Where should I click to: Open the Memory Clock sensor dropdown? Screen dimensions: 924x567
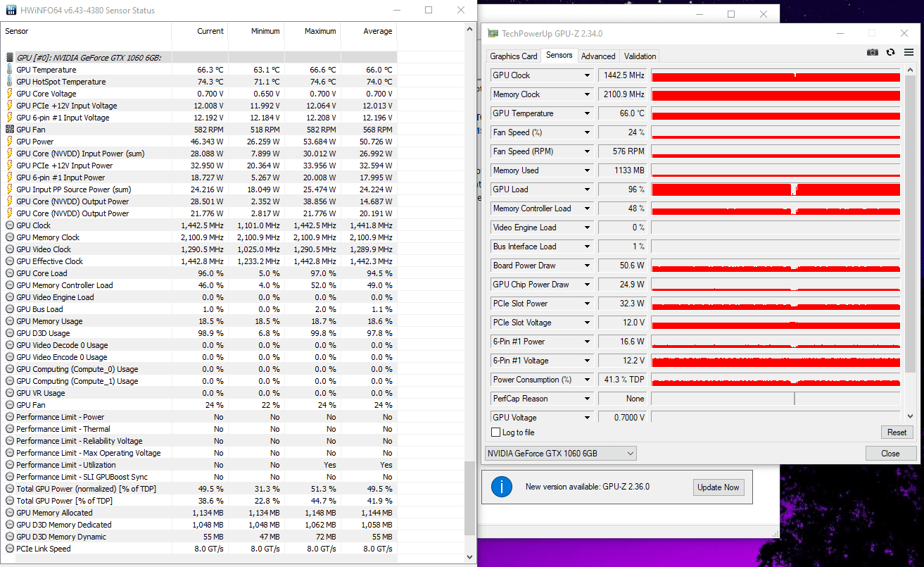[587, 94]
